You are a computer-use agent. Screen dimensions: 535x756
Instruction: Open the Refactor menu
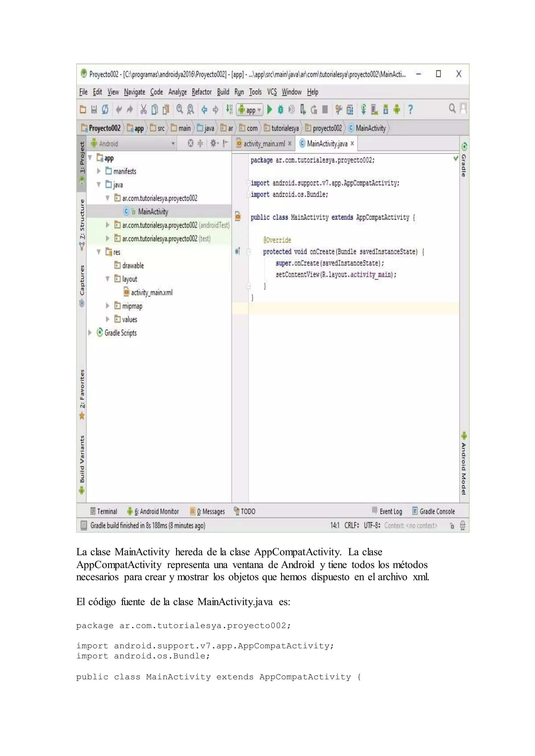coord(202,92)
